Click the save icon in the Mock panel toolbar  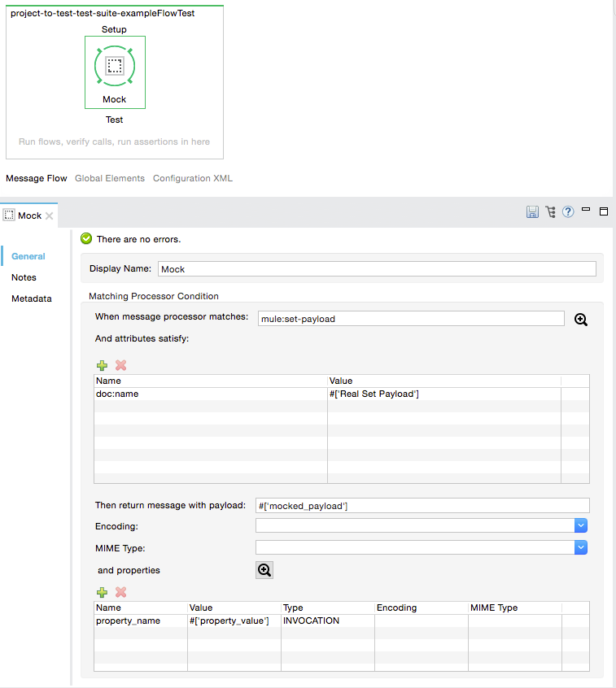tap(532, 212)
